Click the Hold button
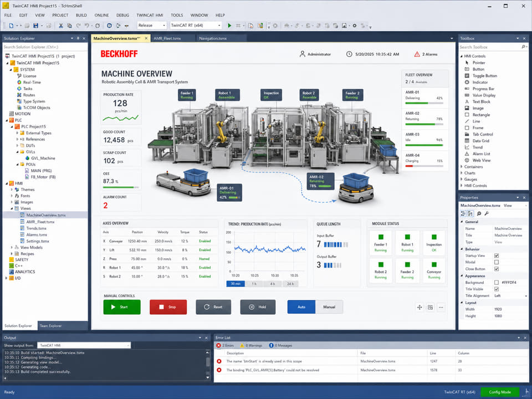The width and height of the screenshot is (532, 399). pyautogui.click(x=258, y=307)
